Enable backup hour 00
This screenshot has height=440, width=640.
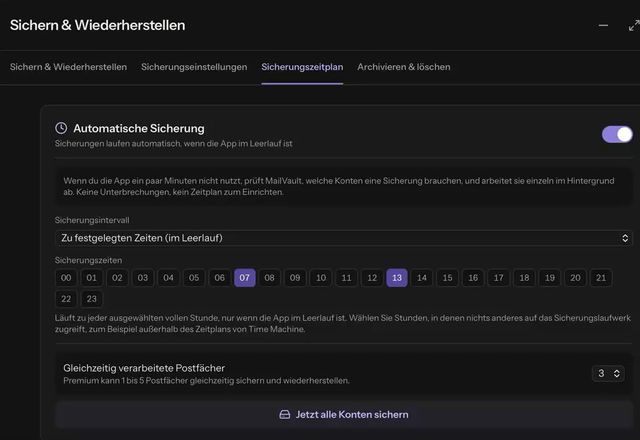click(66, 278)
